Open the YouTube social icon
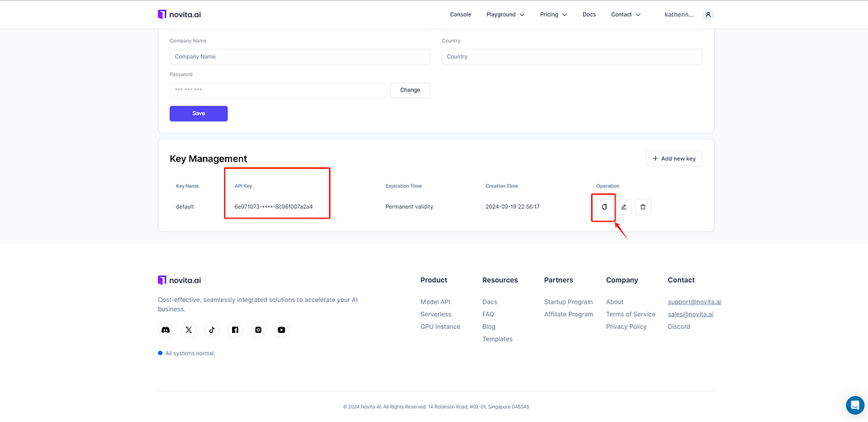The width and height of the screenshot is (868, 422). (x=282, y=330)
